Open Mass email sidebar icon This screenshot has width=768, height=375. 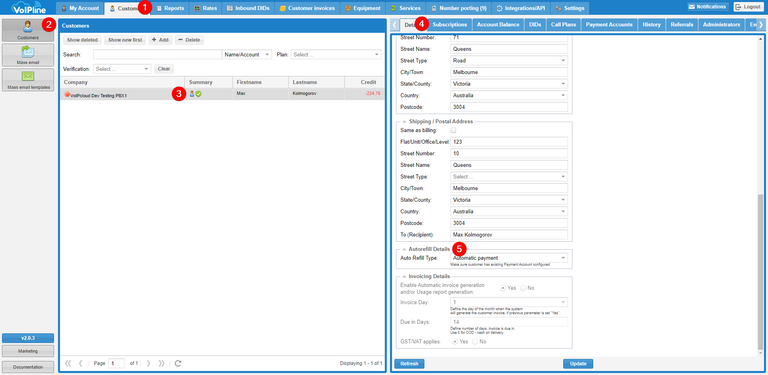(x=28, y=55)
